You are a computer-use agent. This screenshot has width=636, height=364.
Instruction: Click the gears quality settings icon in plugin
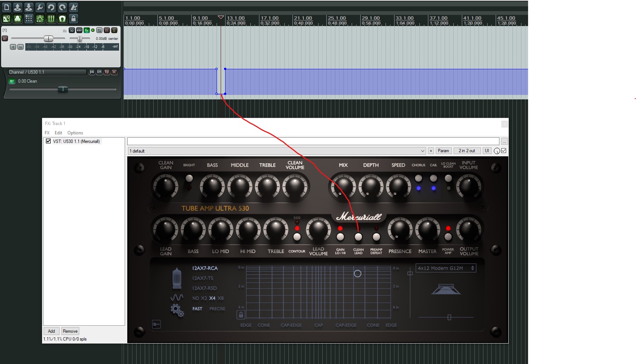177,310
